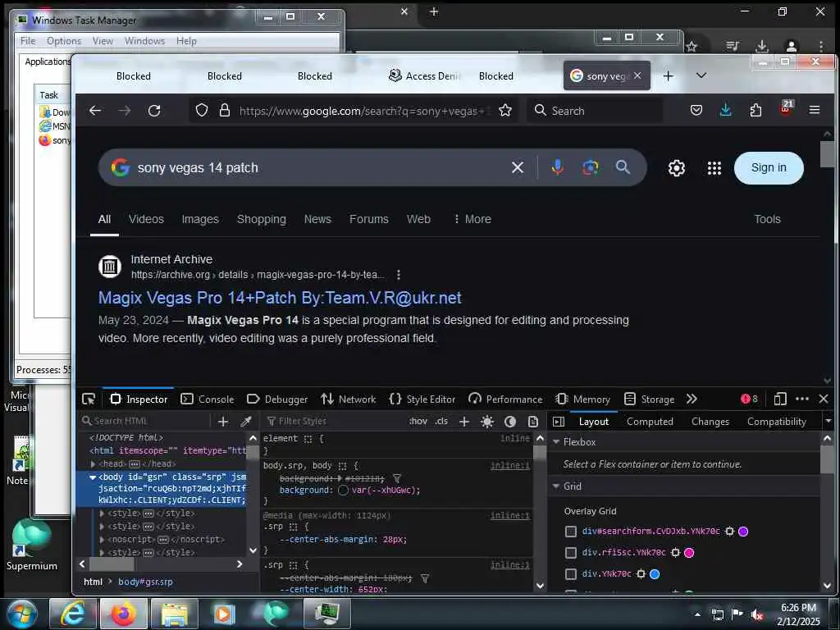Collapse the Flexbox section
This screenshot has width=840, height=630.
(x=556, y=442)
